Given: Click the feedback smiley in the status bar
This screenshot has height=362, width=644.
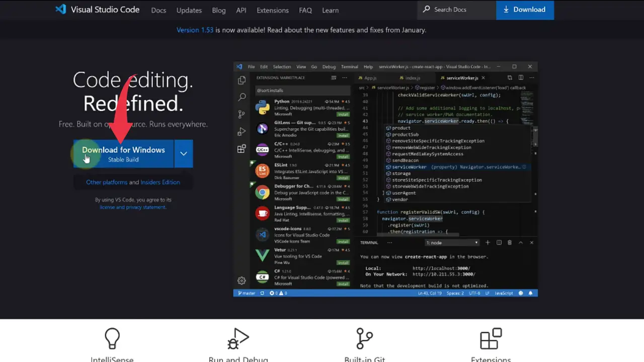Looking at the screenshot, I should 521,293.
